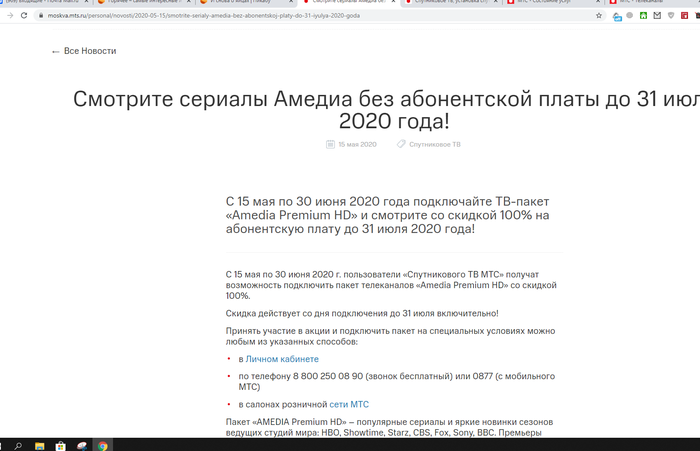Launch Microsoft Store from the taskbar
700x451 pixels.
point(61,446)
